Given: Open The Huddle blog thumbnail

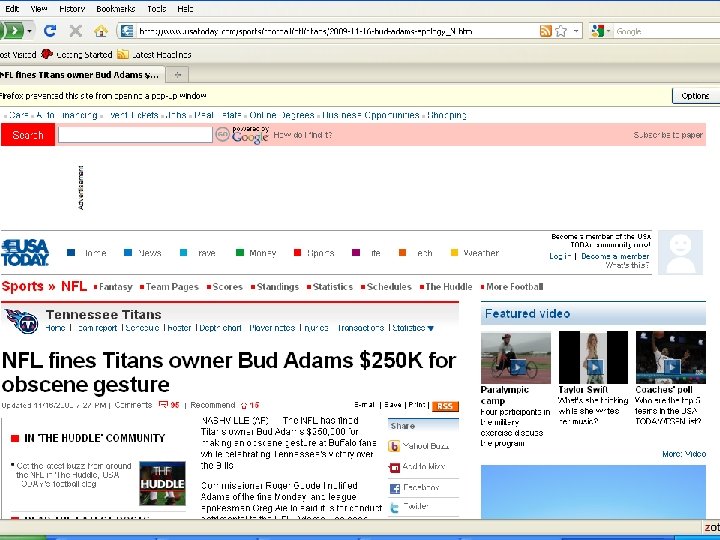Looking at the screenshot, I should tap(163, 483).
